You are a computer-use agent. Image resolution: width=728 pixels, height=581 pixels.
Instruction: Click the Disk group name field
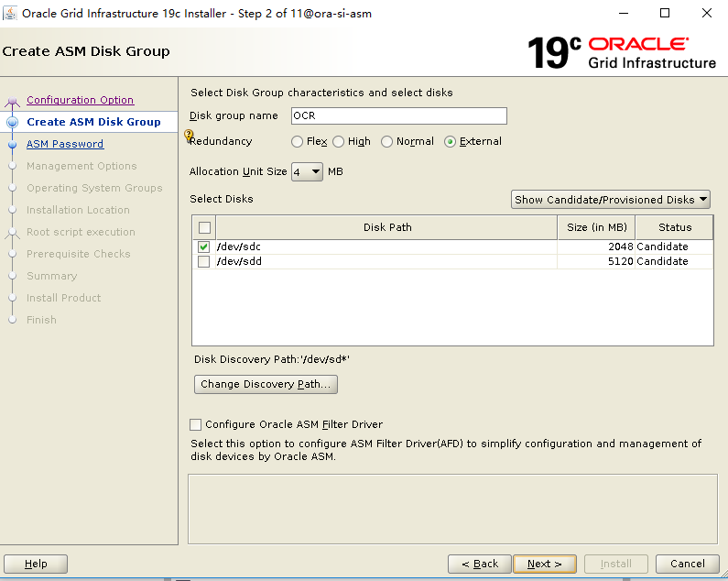[x=399, y=115]
